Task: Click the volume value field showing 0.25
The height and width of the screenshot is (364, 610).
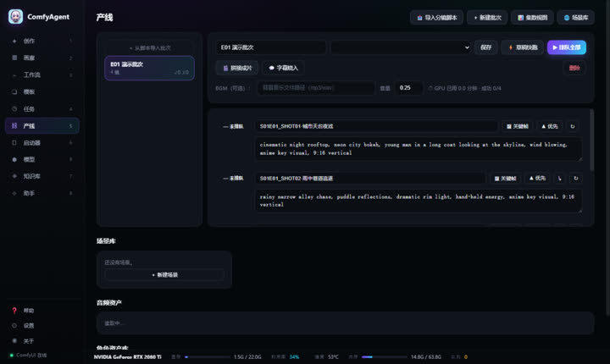Action: 408,88
